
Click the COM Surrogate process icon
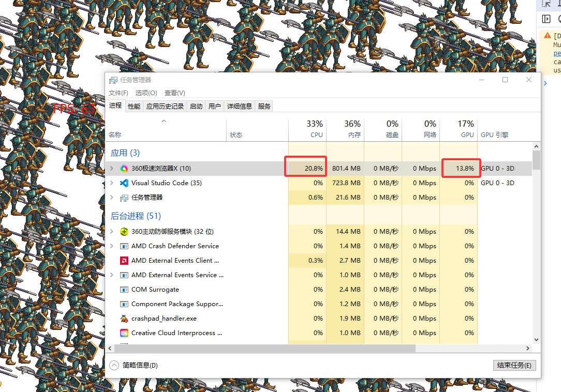(x=124, y=290)
